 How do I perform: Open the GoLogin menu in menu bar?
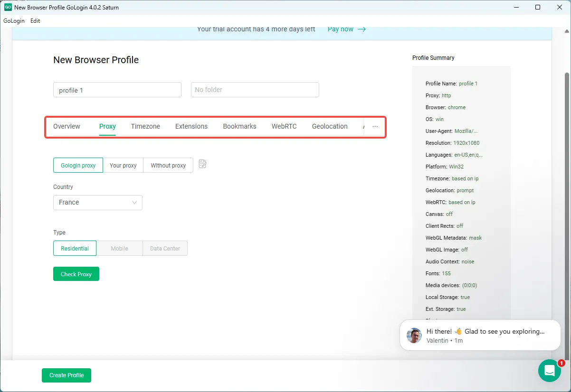[x=13, y=21]
